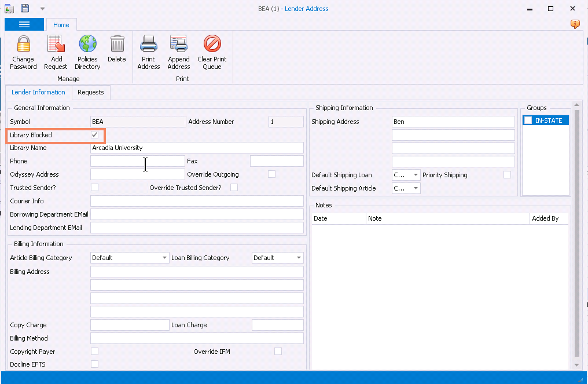Click the Append Address icon

coord(179,45)
